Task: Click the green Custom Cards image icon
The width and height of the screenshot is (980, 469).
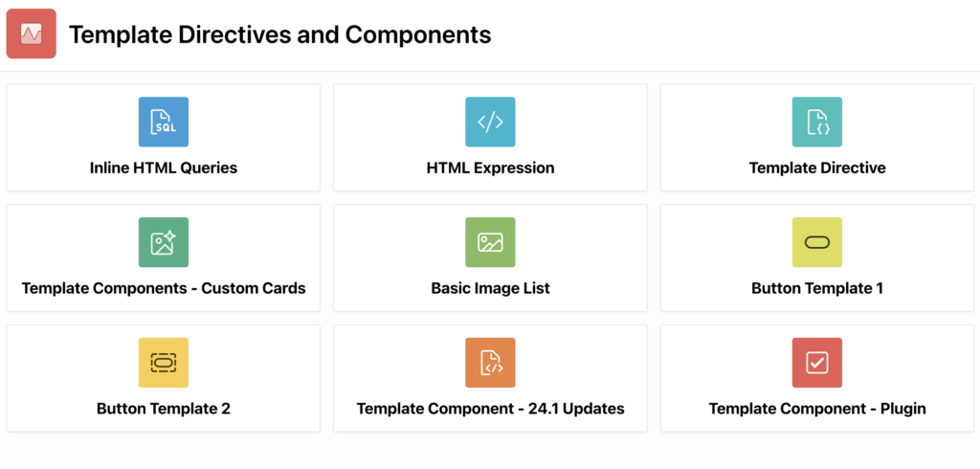Action: 164,242
